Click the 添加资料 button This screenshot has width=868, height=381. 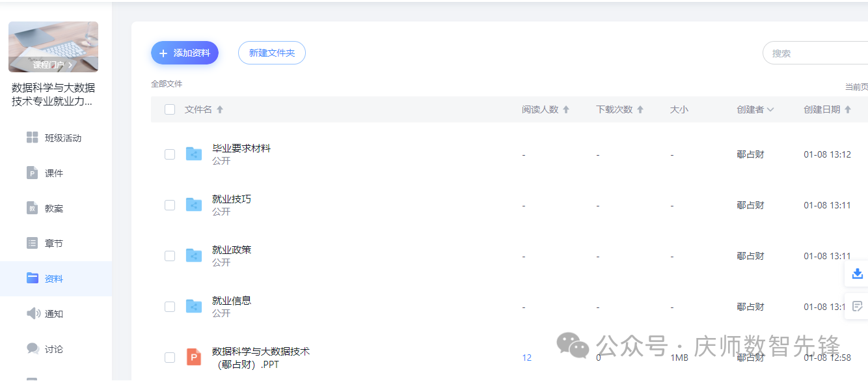coord(185,53)
